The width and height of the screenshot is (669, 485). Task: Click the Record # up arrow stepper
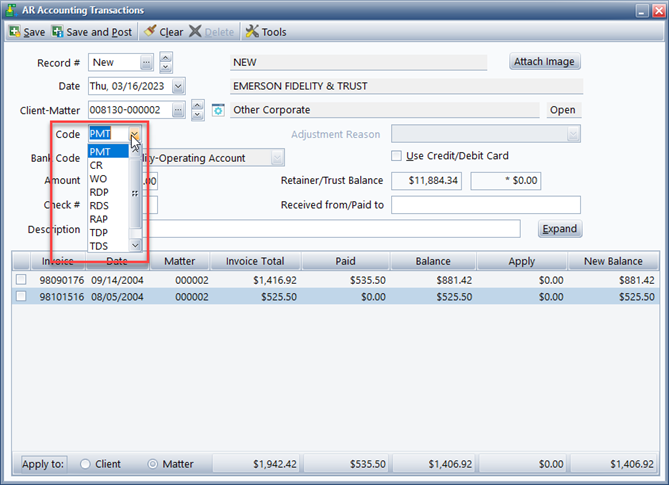coord(166,57)
